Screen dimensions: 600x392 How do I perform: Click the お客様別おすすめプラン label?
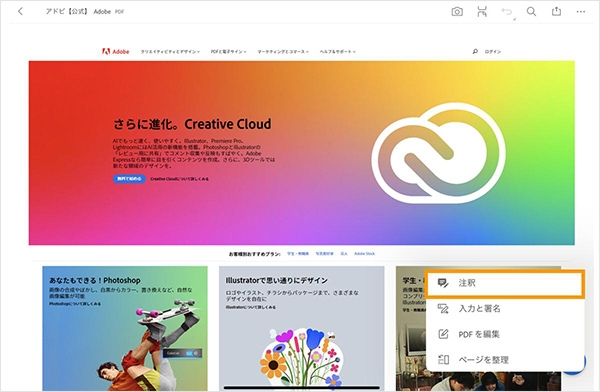tap(254, 254)
